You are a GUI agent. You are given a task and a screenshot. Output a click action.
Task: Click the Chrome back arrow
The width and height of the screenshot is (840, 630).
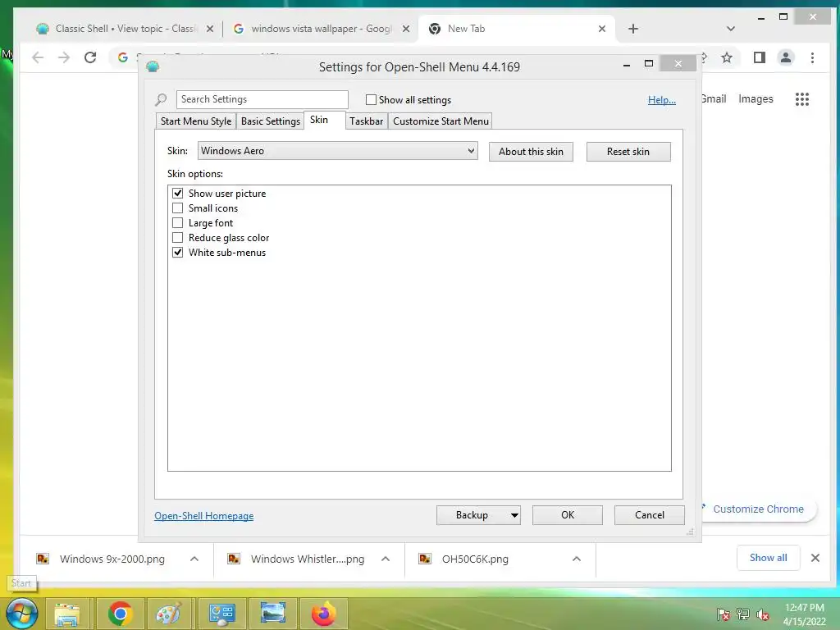tap(38, 57)
